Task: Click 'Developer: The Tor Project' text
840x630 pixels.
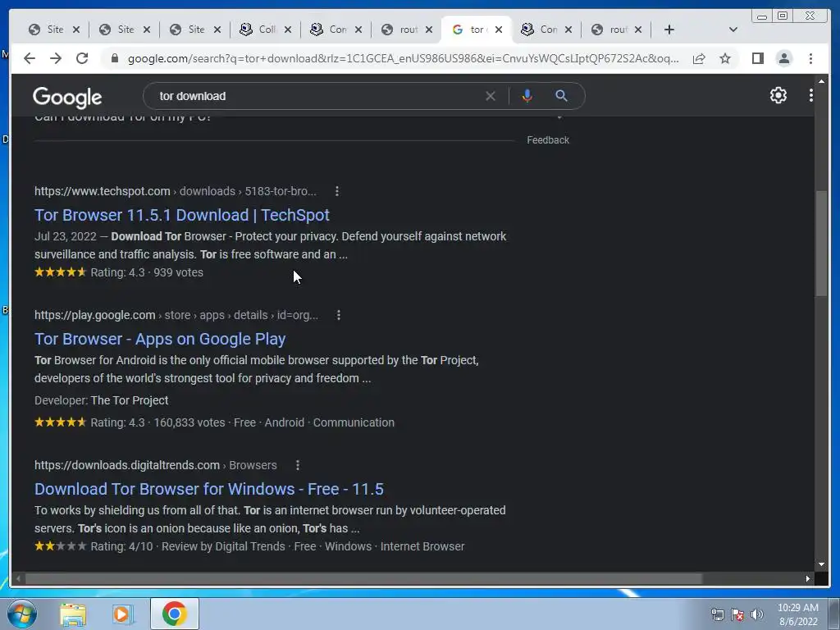Action: (101, 400)
